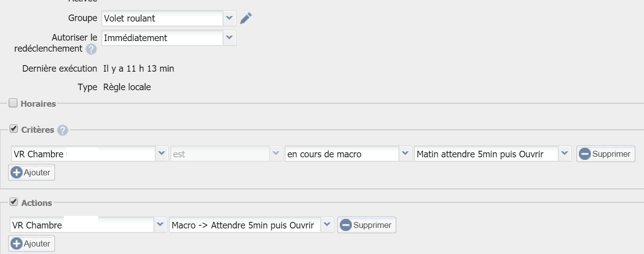Click plus icon to add a criterion
The width and height of the screenshot is (644, 254).
coord(16,173)
